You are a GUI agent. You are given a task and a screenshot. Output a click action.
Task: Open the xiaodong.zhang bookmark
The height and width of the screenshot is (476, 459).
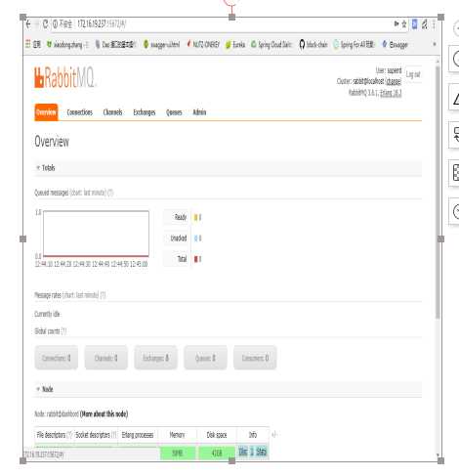67,44
